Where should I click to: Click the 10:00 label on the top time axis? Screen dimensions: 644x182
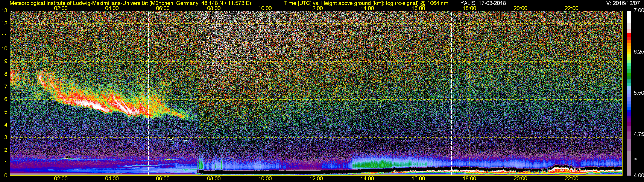tap(265, 8)
